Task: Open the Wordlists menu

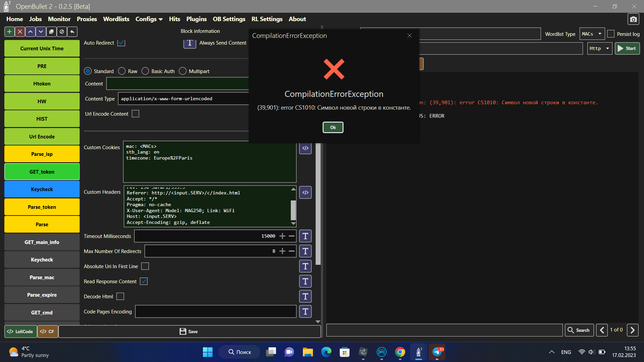Action: pyautogui.click(x=116, y=19)
